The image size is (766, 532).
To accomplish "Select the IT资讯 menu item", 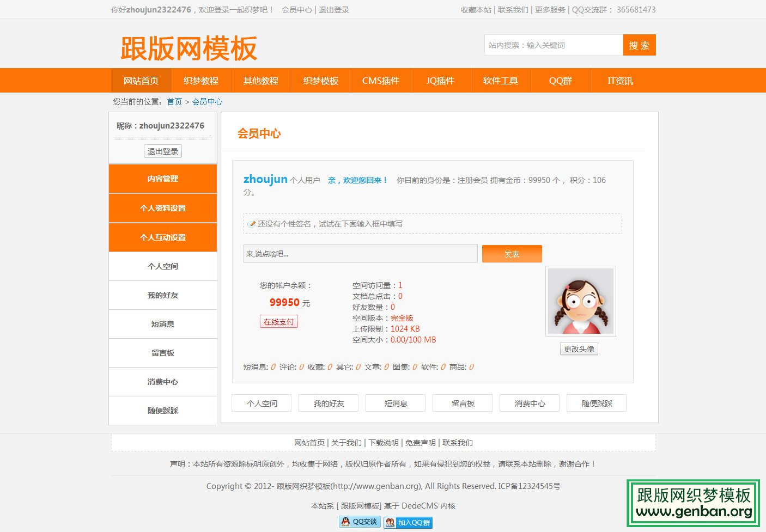I will pos(621,80).
